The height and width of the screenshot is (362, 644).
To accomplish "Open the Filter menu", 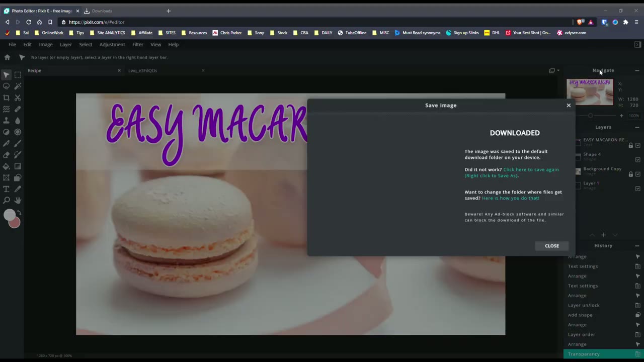I will coord(137,44).
